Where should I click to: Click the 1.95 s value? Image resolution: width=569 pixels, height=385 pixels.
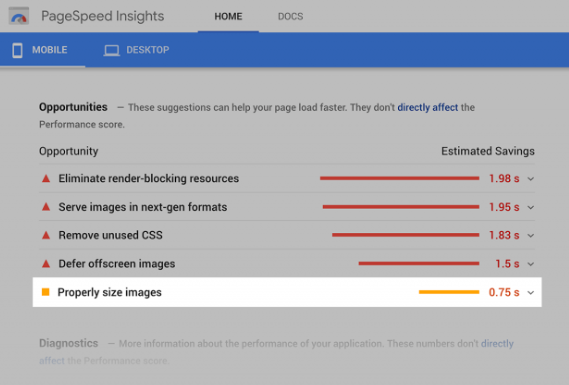[x=504, y=207]
